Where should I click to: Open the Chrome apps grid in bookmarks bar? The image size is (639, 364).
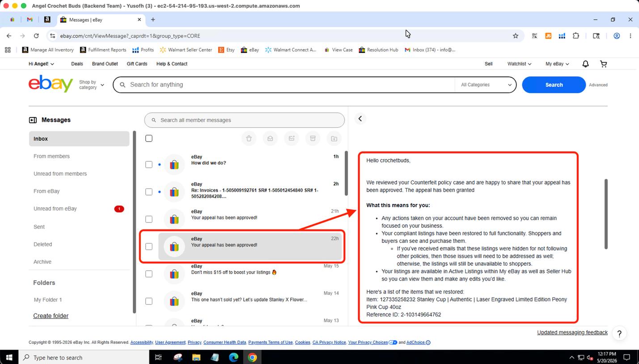tap(8, 50)
